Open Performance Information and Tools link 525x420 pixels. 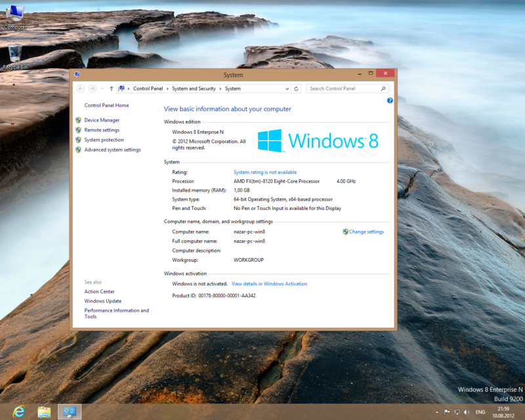coord(117,314)
